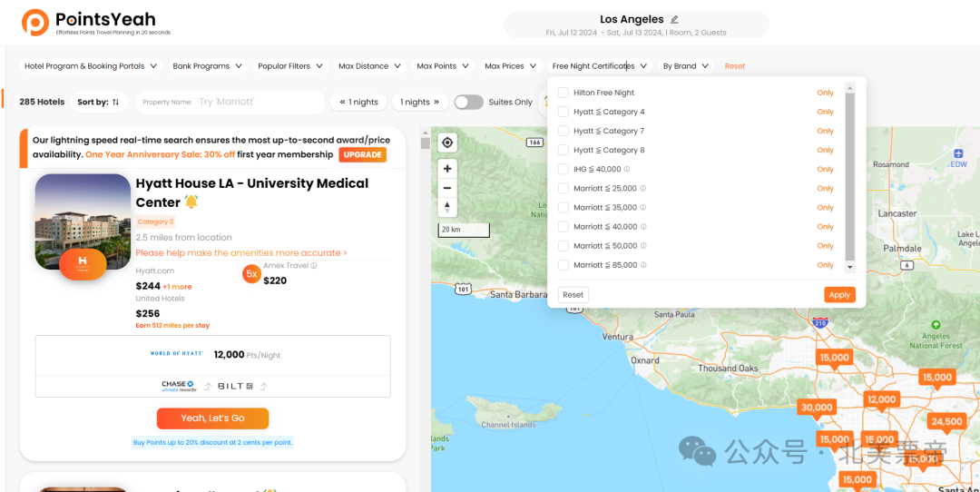The width and height of the screenshot is (980, 492).
Task: Zoom out the map with minus
Action: (447, 188)
